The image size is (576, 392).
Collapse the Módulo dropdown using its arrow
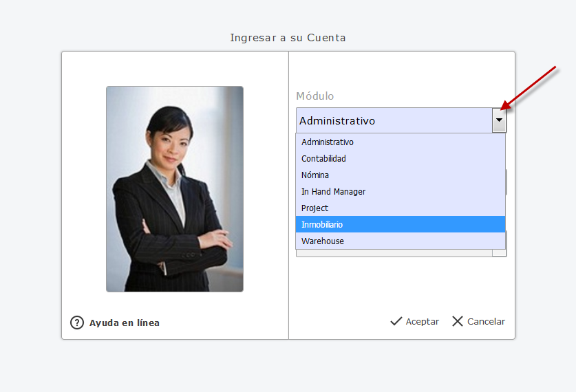pyautogui.click(x=499, y=120)
